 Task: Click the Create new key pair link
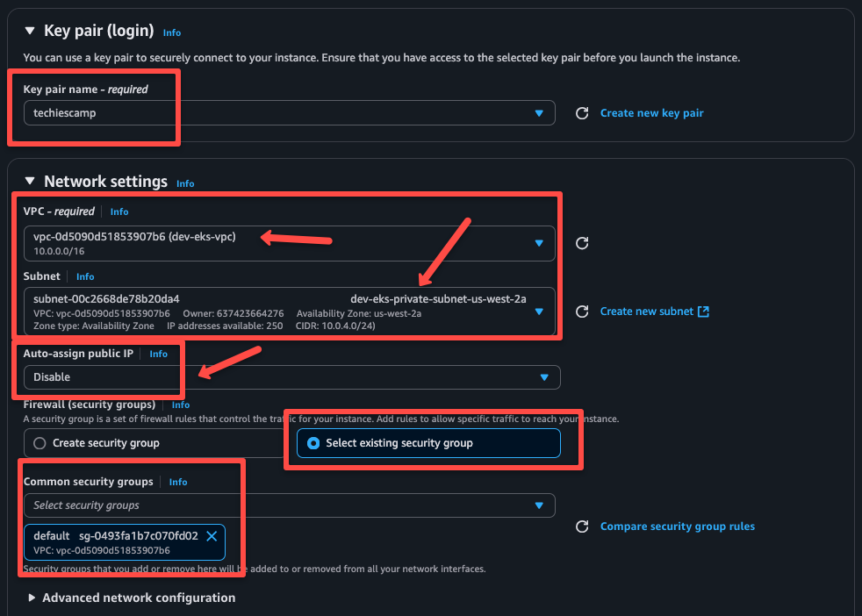[x=651, y=112]
